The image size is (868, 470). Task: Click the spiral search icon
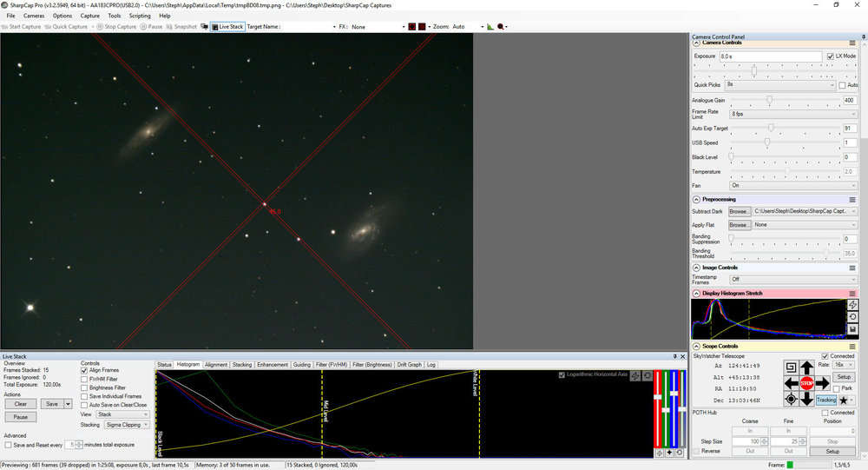[x=791, y=367]
